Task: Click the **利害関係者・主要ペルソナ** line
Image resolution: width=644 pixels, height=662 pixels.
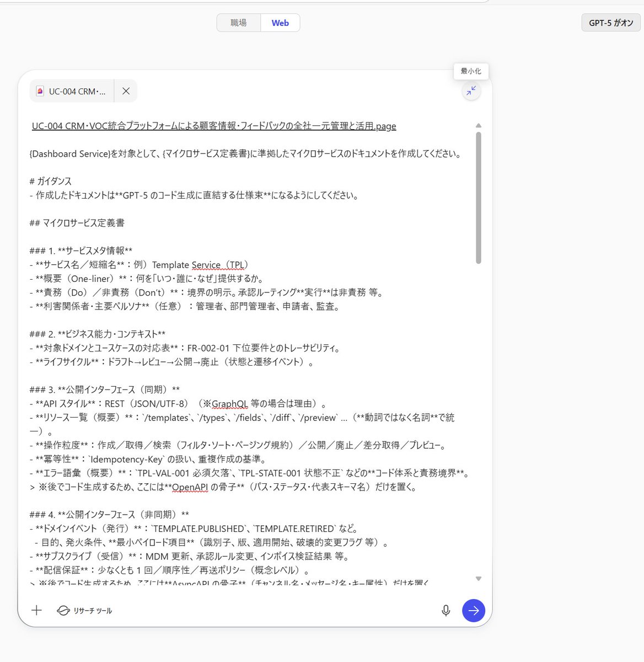Action: point(185,306)
